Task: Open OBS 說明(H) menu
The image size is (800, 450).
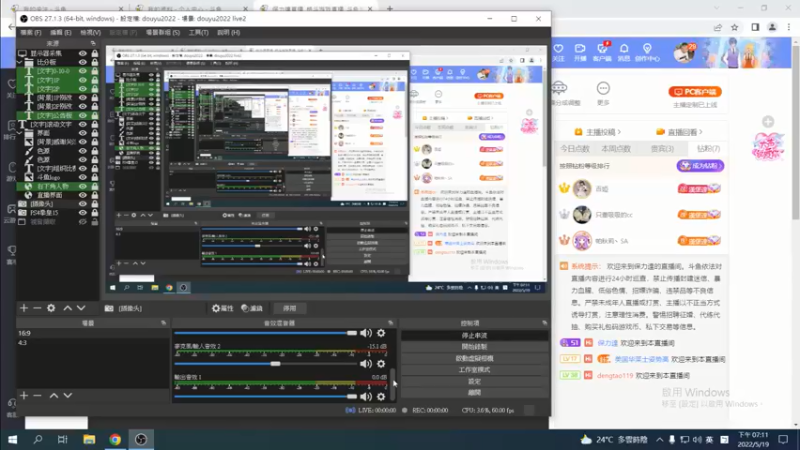Action: coord(229,32)
